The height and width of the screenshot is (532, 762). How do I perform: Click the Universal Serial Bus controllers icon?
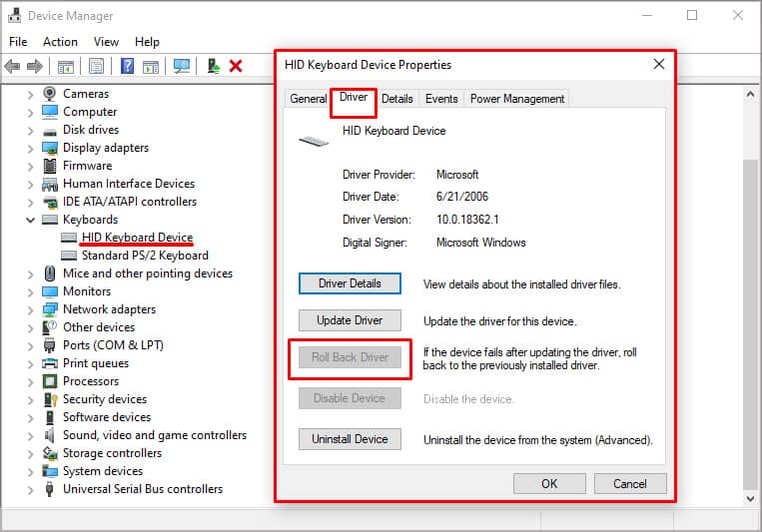pyautogui.click(x=49, y=489)
